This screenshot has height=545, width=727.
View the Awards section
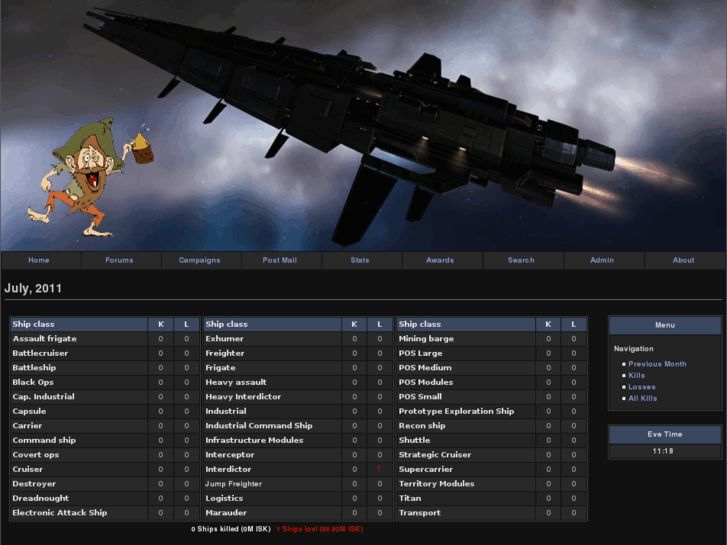click(x=440, y=260)
